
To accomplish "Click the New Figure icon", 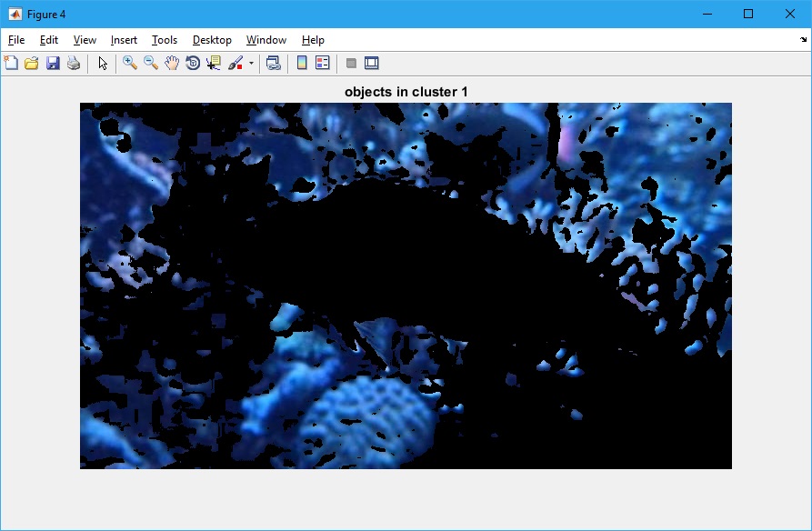I will (11, 63).
